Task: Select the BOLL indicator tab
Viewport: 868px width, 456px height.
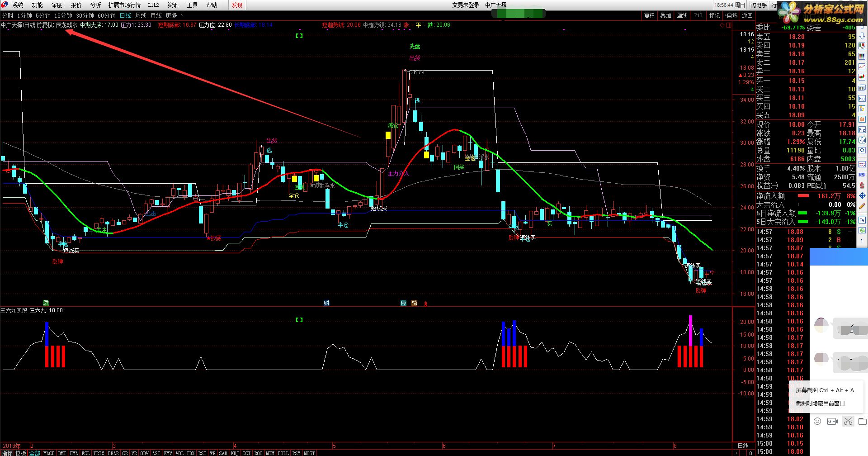Action: coord(283,453)
